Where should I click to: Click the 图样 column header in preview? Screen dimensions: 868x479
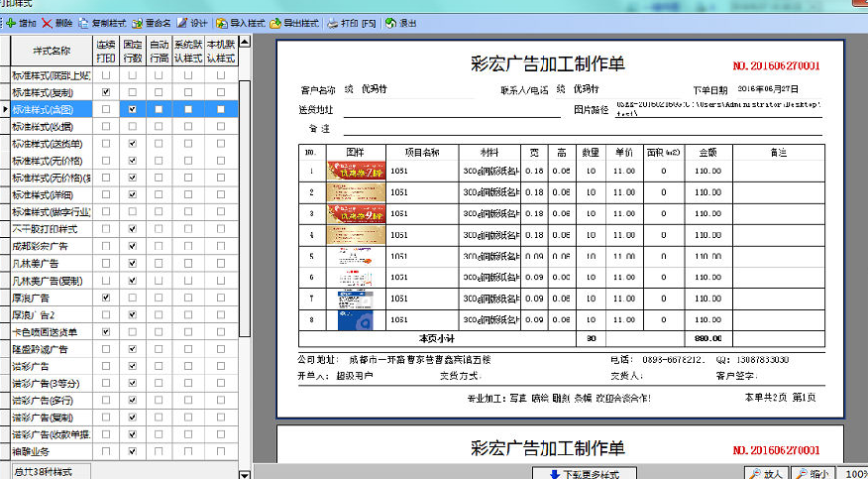(356, 153)
